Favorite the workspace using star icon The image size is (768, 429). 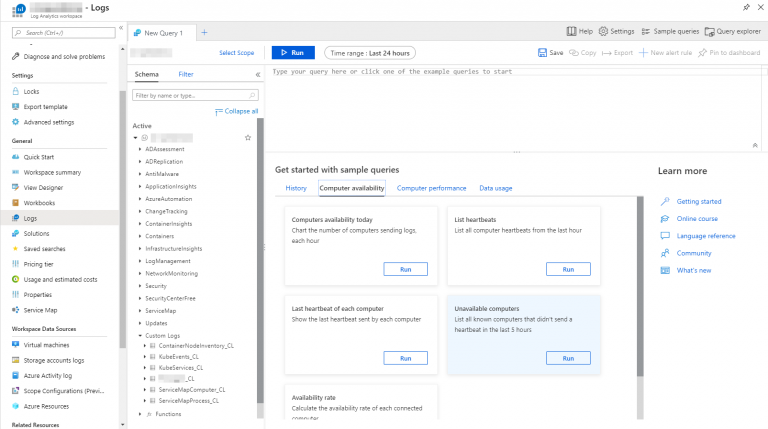pyautogui.click(x=248, y=137)
